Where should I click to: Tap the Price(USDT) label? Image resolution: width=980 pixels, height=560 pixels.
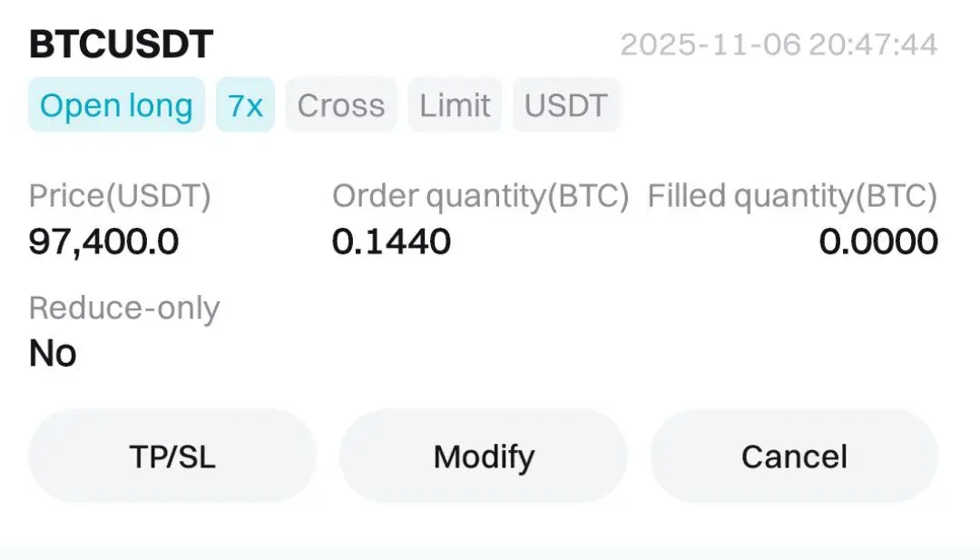coord(120,196)
